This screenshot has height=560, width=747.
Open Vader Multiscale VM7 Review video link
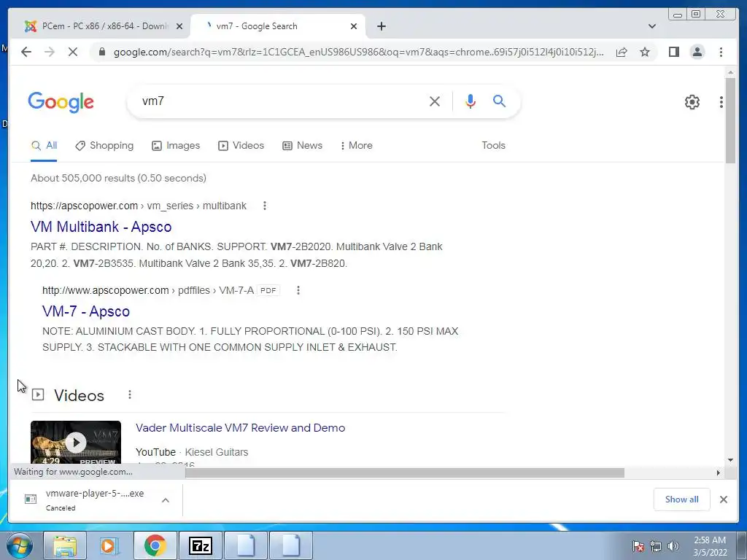pyautogui.click(x=240, y=427)
